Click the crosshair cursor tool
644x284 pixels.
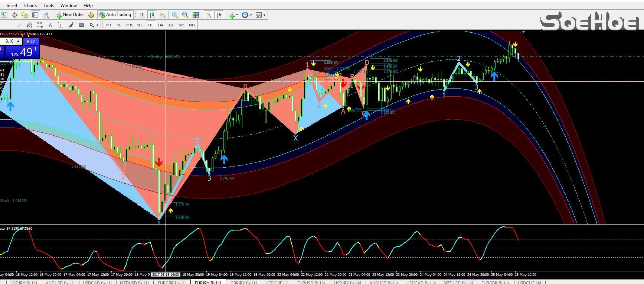coord(14,15)
